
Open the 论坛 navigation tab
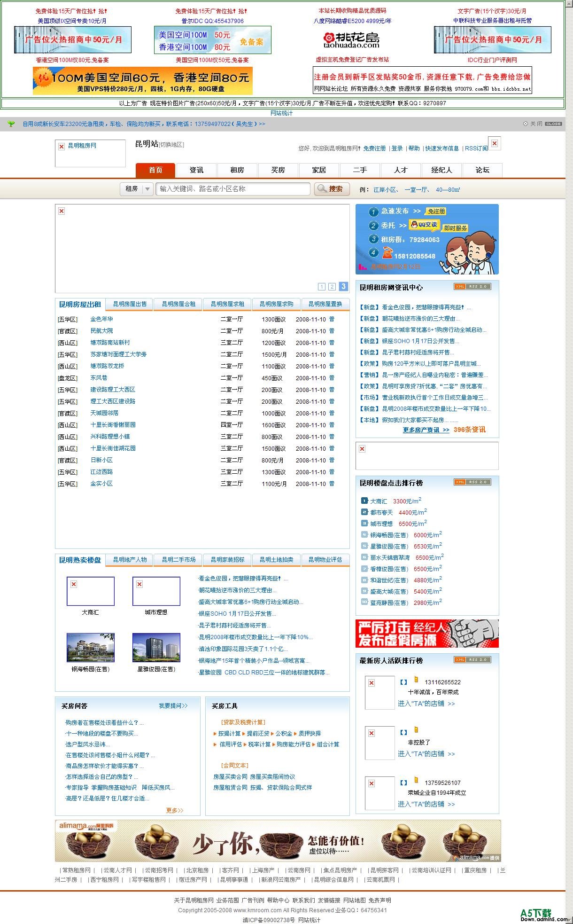(482, 170)
